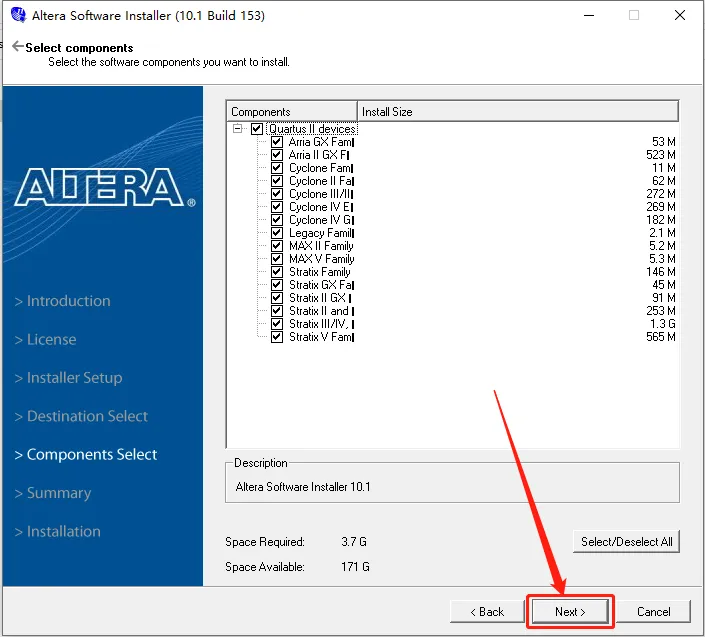The width and height of the screenshot is (705, 637).
Task: Toggle the Legacy Families checkbox
Action: tap(277, 233)
